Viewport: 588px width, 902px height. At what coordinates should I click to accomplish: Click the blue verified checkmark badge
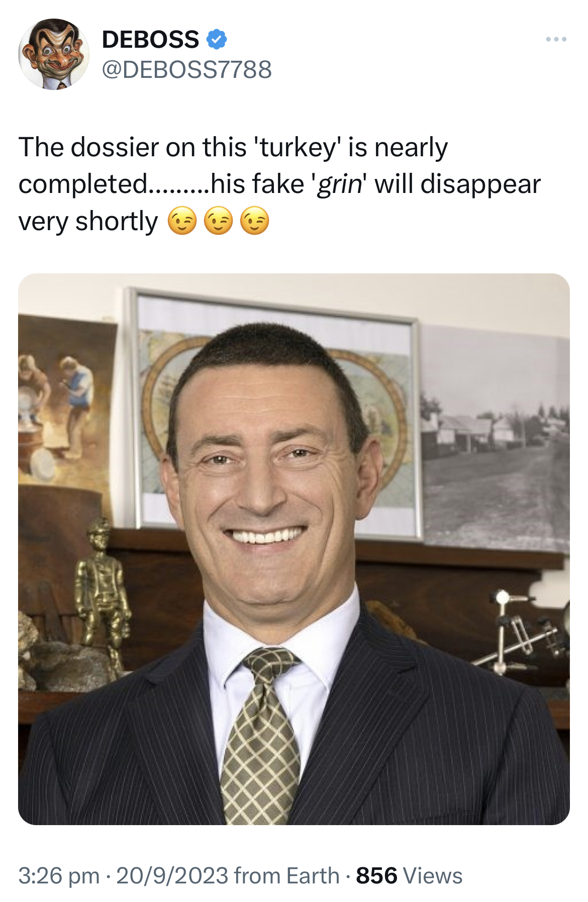coord(217,39)
